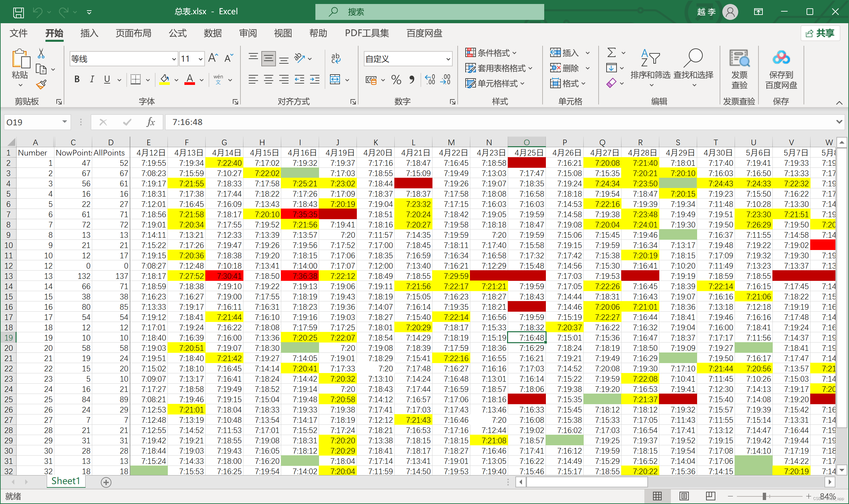Click the Fill down icon
This screenshot has height=504, width=849.
click(x=611, y=68)
